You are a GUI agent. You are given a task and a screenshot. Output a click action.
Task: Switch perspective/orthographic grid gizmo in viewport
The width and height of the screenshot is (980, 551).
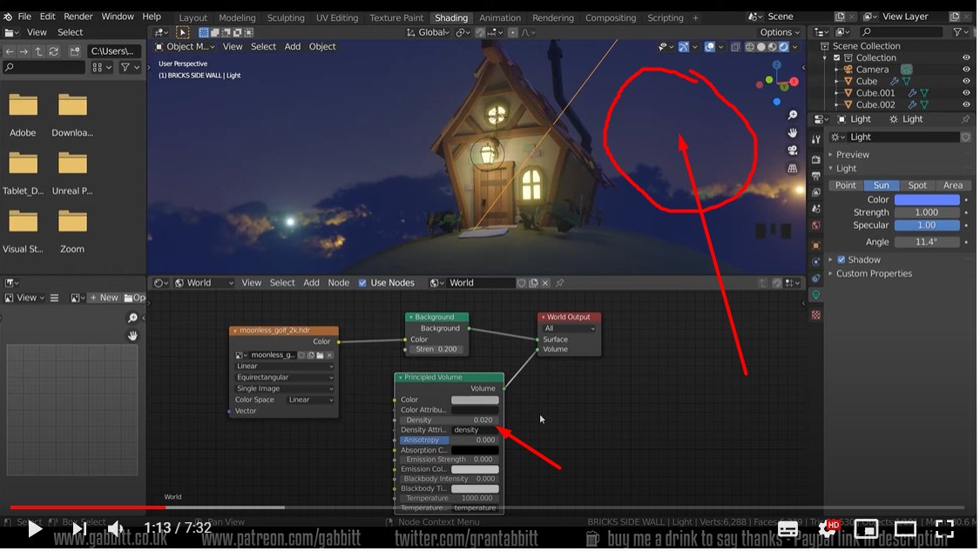tap(793, 168)
